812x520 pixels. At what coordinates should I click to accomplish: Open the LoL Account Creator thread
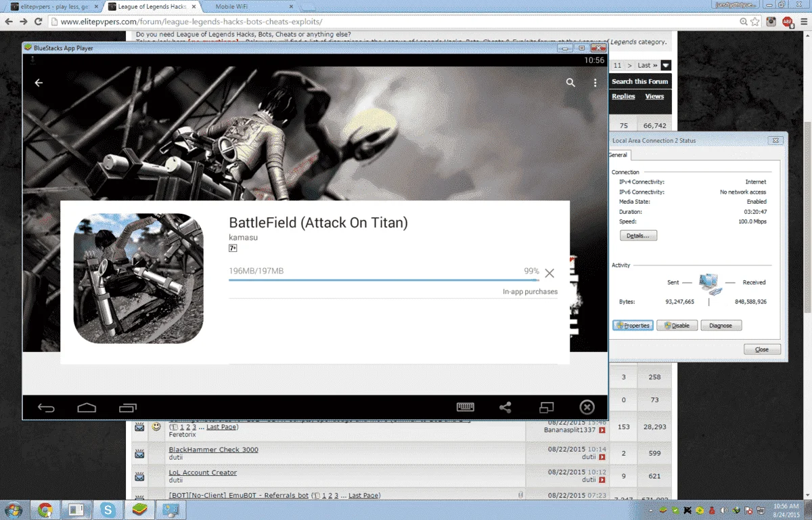pyautogui.click(x=202, y=473)
